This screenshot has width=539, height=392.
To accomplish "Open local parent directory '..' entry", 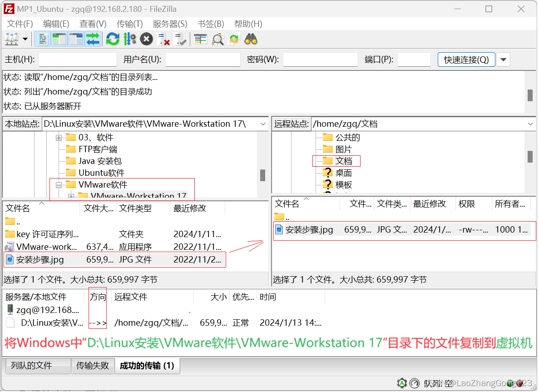I will tap(13, 222).
